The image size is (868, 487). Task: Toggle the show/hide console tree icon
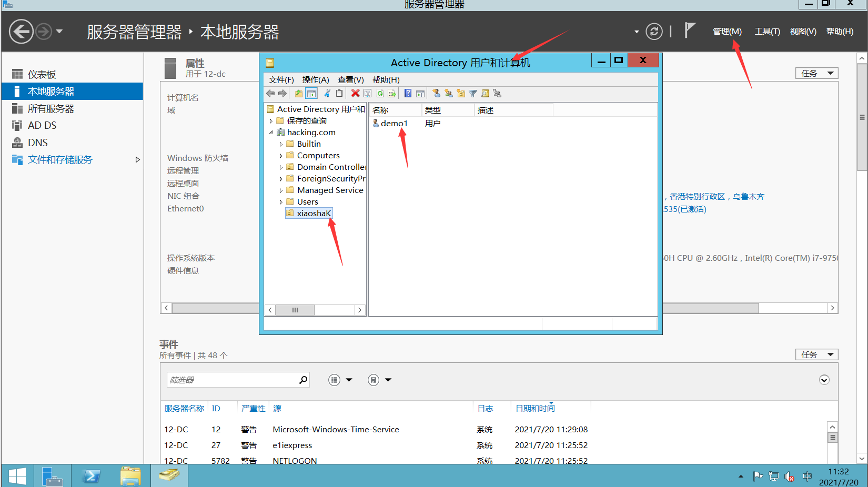(311, 94)
